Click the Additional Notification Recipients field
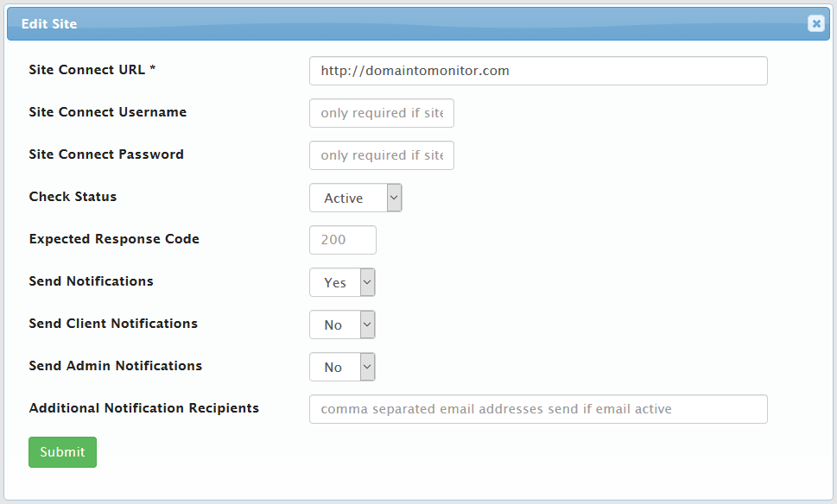The image size is (837, 504). pos(537,409)
